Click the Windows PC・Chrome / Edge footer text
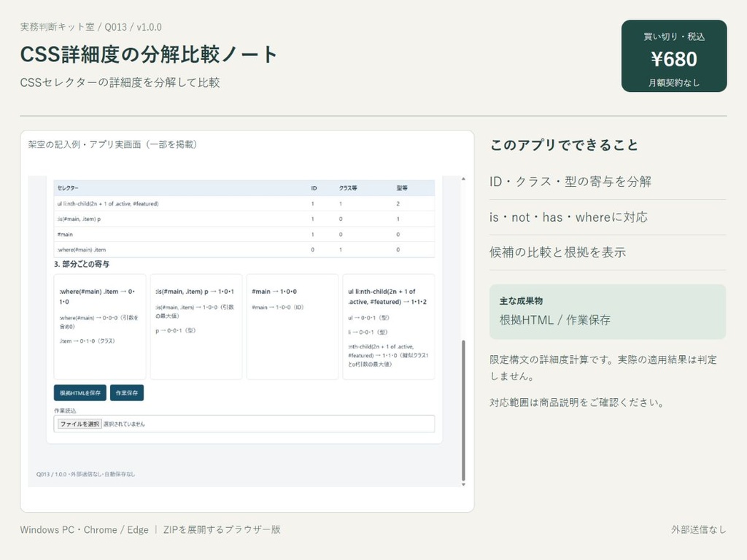Image resolution: width=747 pixels, height=560 pixels. pyautogui.click(x=85, y=529)
